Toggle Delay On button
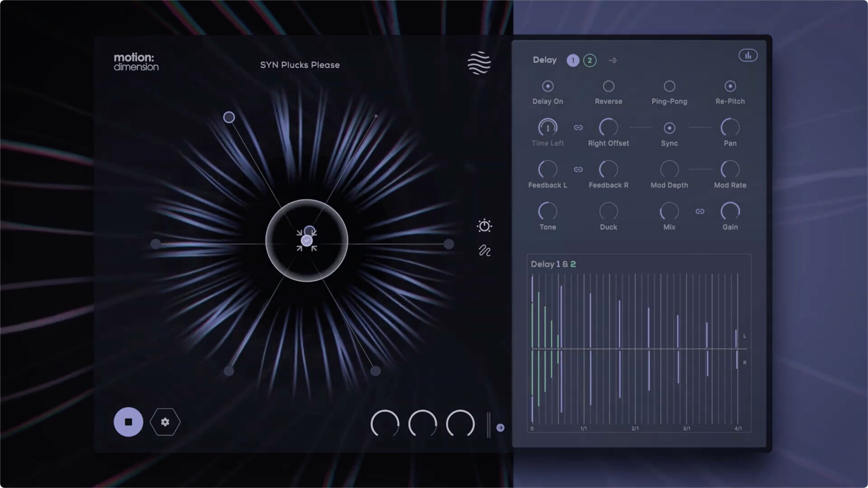The image size is (868, 488). pos(548,86)
